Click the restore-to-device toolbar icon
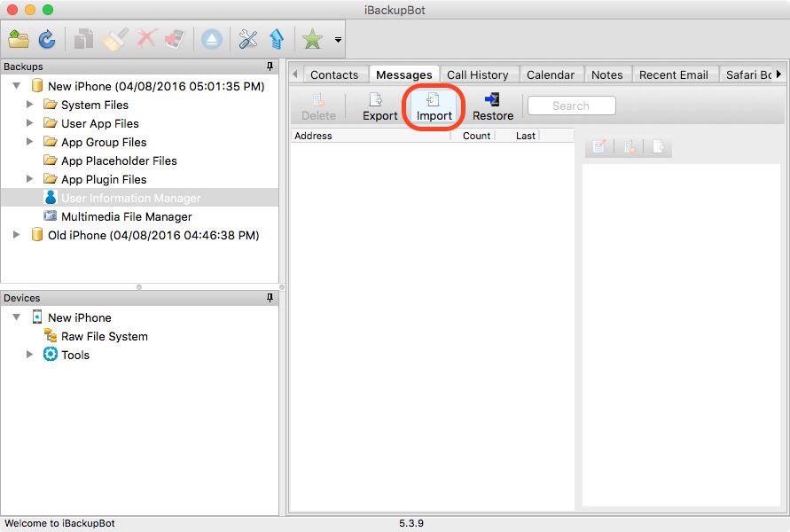The height and width of the screenshot is (532, 790). click(x=174, y=38)
